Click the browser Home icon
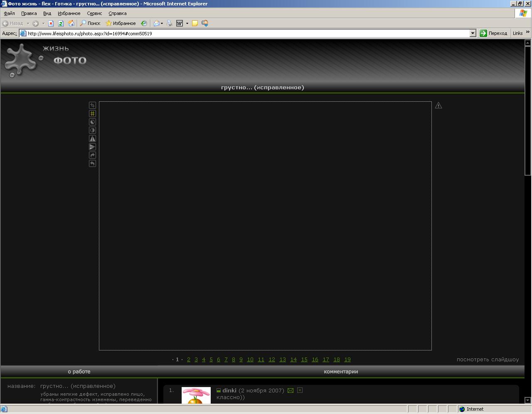 coord(71,23)
